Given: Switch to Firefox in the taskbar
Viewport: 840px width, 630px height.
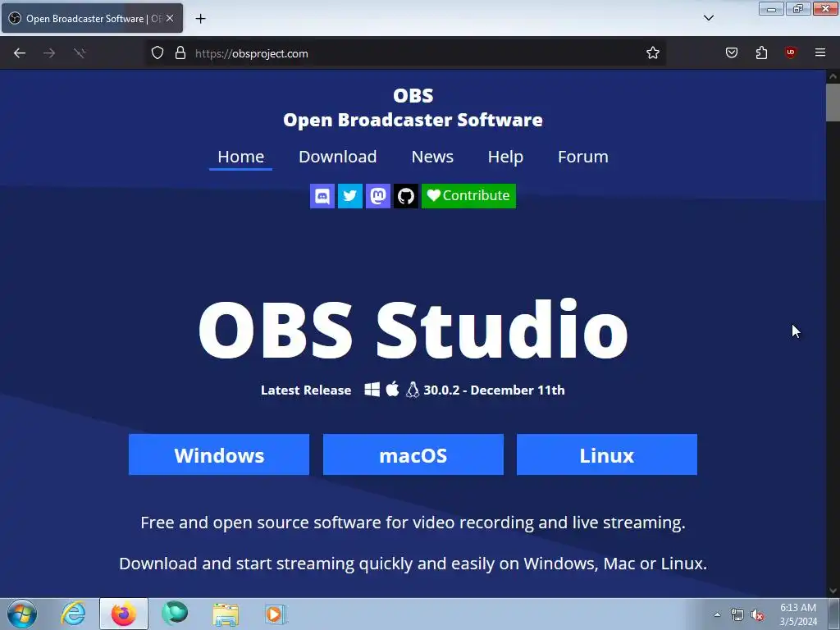Looking at the screenshot, I should (x=124, y=614).
